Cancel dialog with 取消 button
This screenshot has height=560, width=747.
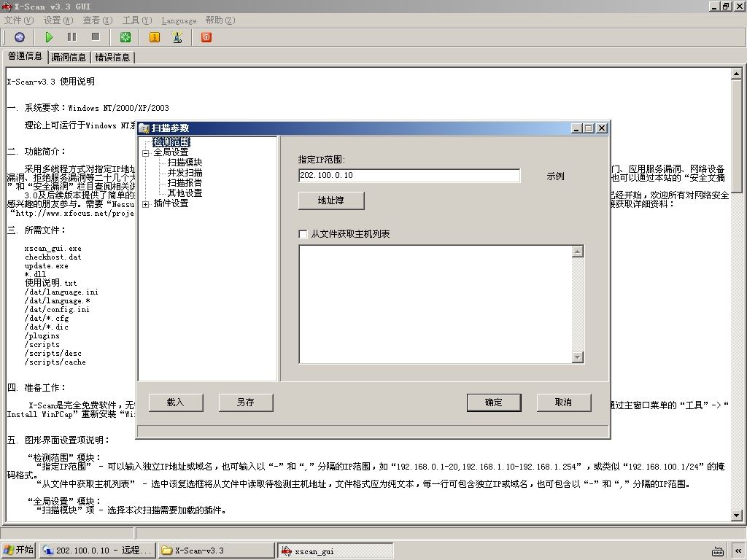coord(564,402)
